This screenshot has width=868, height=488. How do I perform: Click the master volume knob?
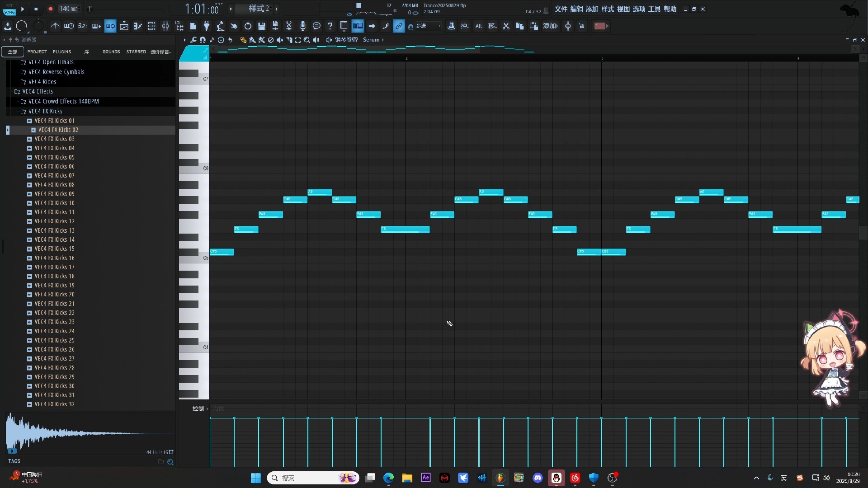21,26
